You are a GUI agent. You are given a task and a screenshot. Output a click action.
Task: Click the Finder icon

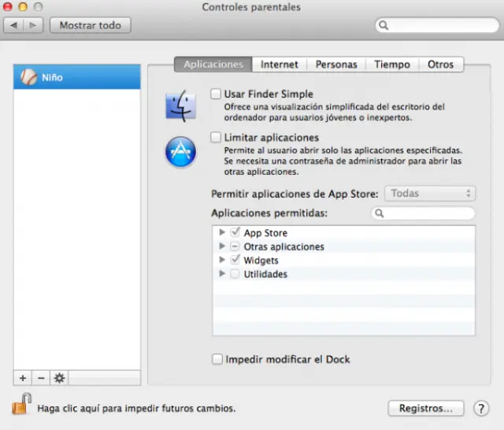pyautogui.click(x=180, y=105)
